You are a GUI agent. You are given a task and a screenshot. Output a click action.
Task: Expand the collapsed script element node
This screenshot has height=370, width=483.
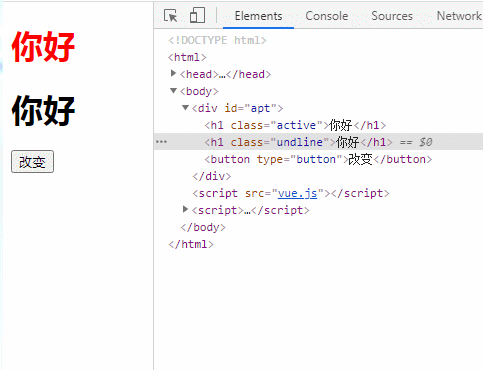185,209
